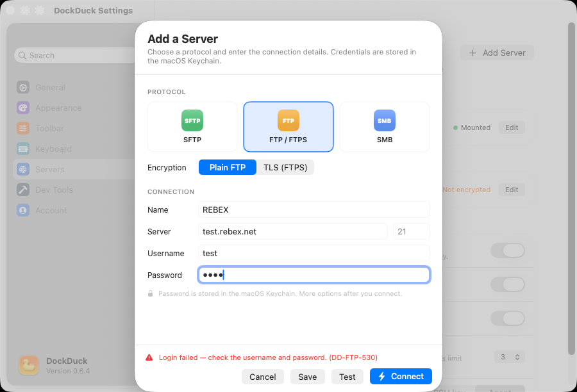Edit the Not encrypted server entry
Screen dimensions: 577x392
tap(512, 190)
